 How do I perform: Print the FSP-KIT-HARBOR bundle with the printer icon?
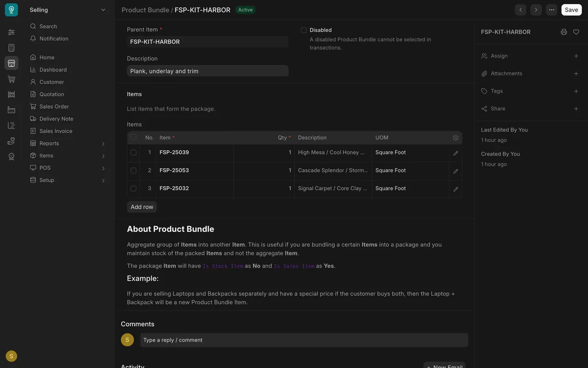click(x=564, y=32)
